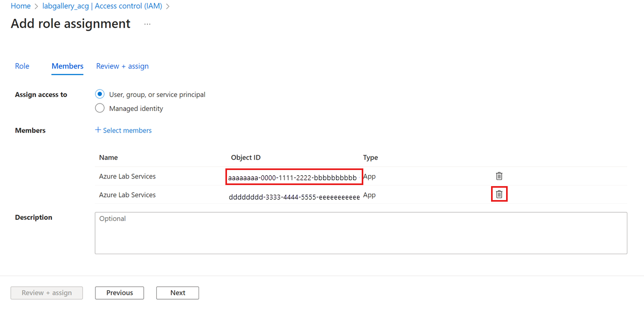
Task: Focus the Description text box
Action: (x=361, y=233)
